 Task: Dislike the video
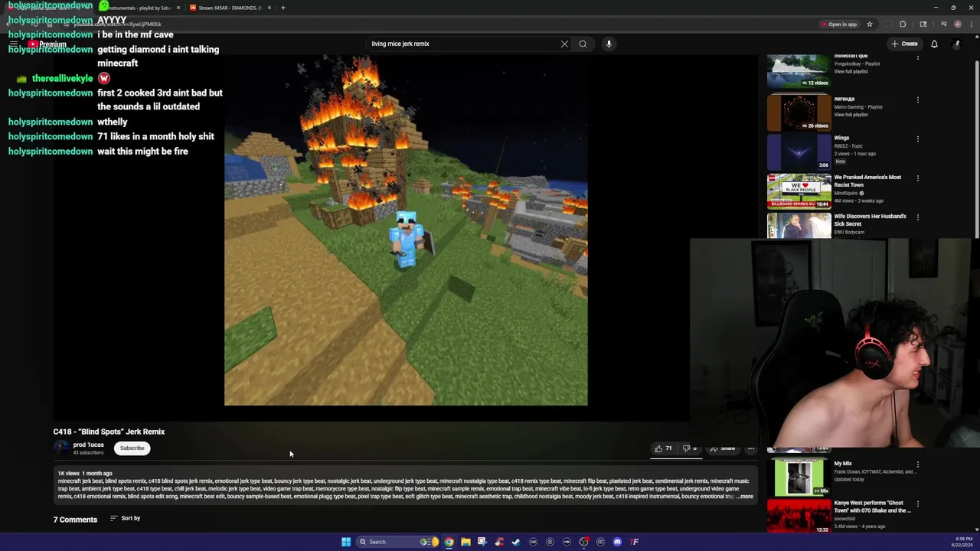click(x=689, y=448)
